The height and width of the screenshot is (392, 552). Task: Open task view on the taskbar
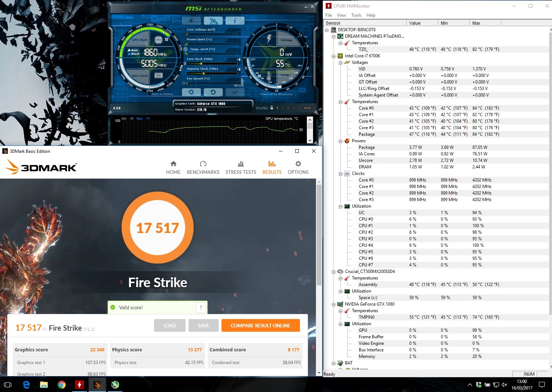pyautogui.click(x=8, y=385)
